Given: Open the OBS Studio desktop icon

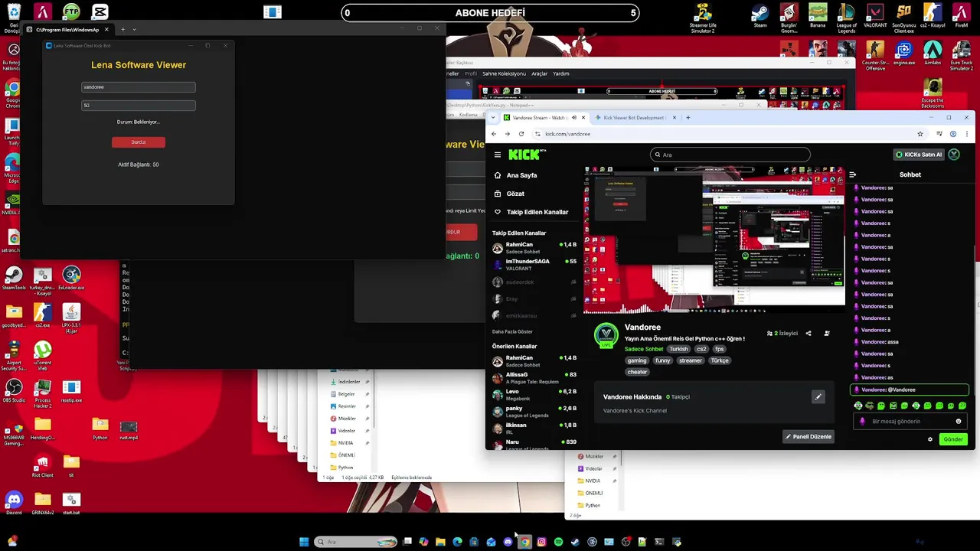Looking at the screenshot, I should click(x=14, y=391).
